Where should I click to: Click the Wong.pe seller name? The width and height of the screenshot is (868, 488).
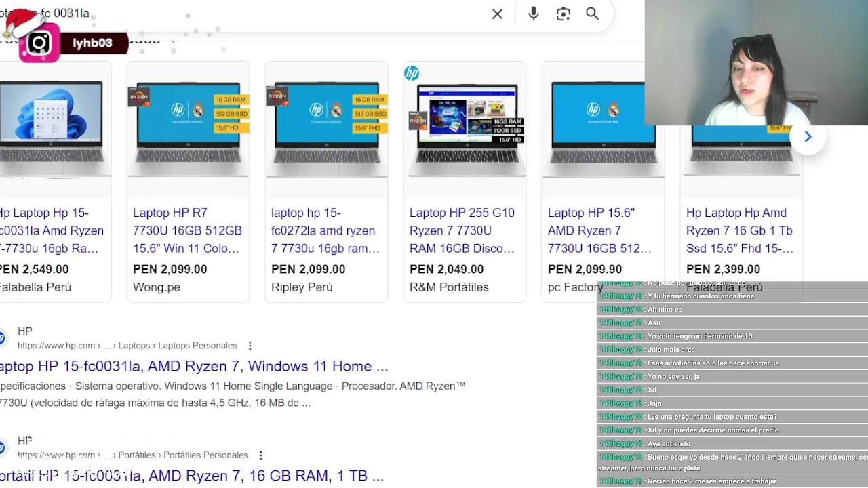click(x=157, y=287)
